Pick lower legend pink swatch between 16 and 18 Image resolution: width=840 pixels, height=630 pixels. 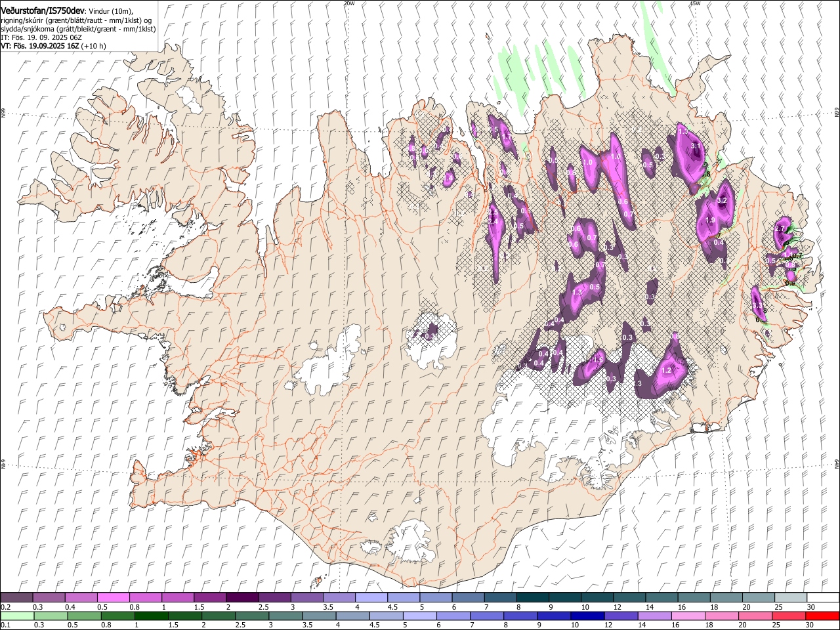point(688,616)
